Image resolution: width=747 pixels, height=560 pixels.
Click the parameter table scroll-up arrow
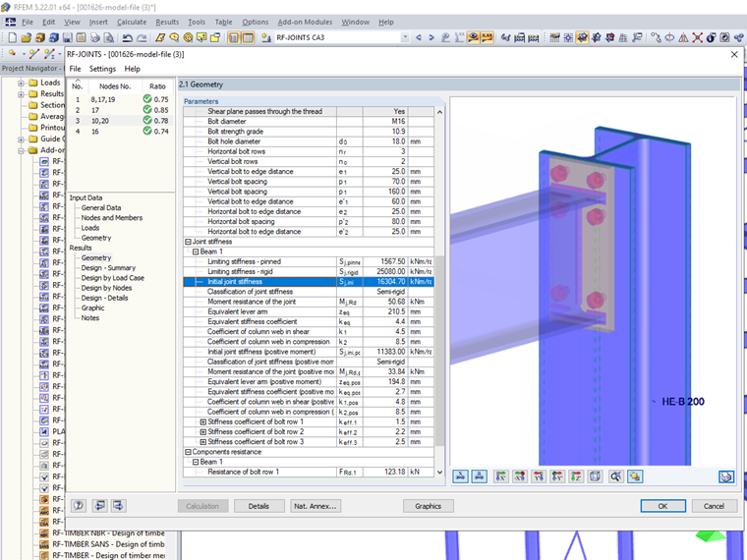[439, 112]
